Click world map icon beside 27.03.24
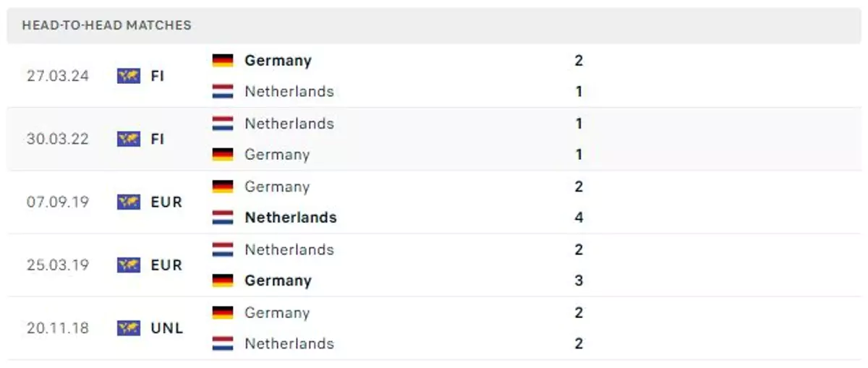868x368 pixels. (x=129, y=76)
